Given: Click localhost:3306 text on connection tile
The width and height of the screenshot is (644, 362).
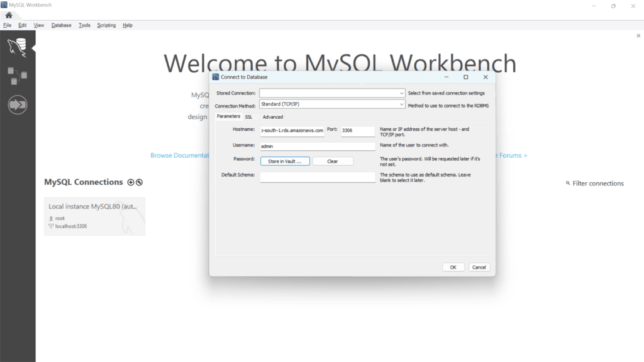Looking at the screenshot, I should (71, 226).
